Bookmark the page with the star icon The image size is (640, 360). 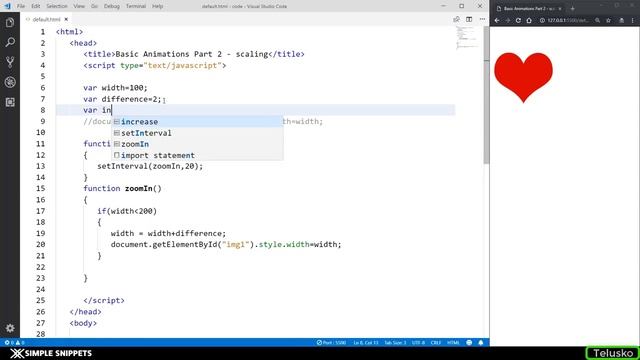(x=609, y=20)
